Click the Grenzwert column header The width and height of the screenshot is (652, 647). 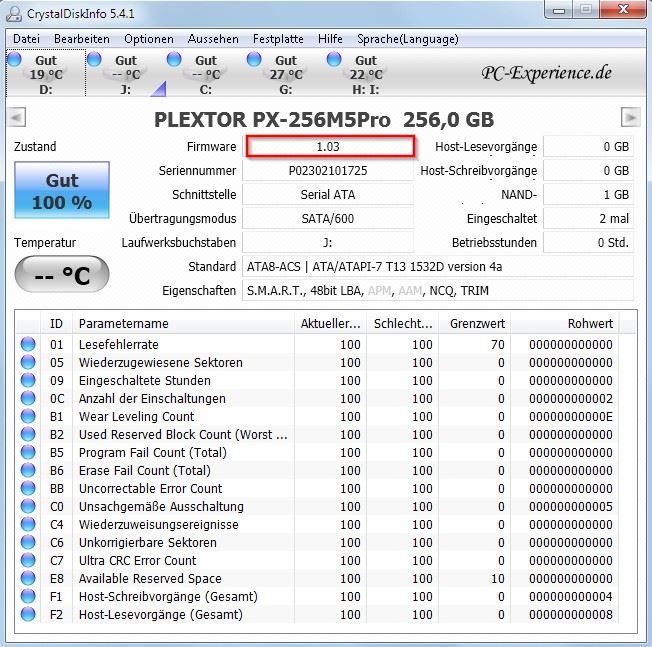474,324
